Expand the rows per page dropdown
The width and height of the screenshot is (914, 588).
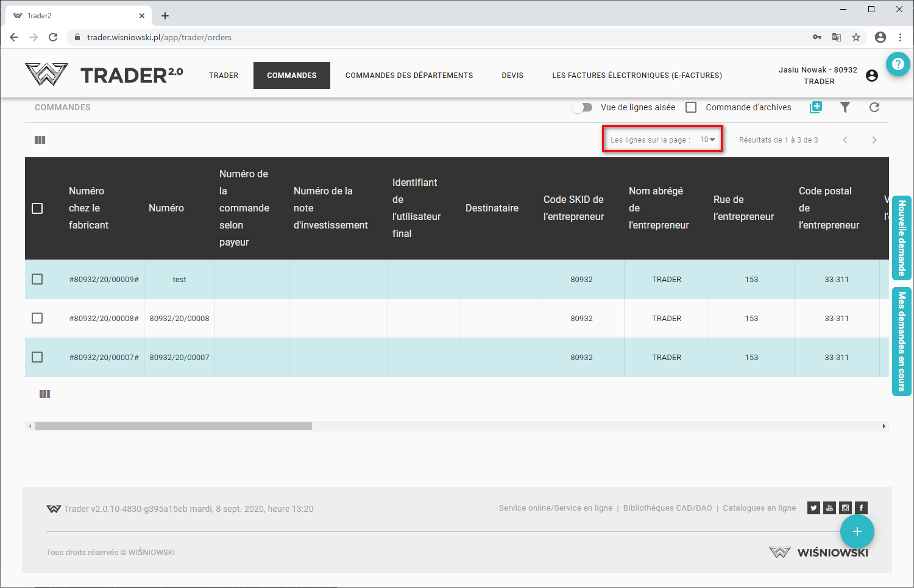click(707, 140)
